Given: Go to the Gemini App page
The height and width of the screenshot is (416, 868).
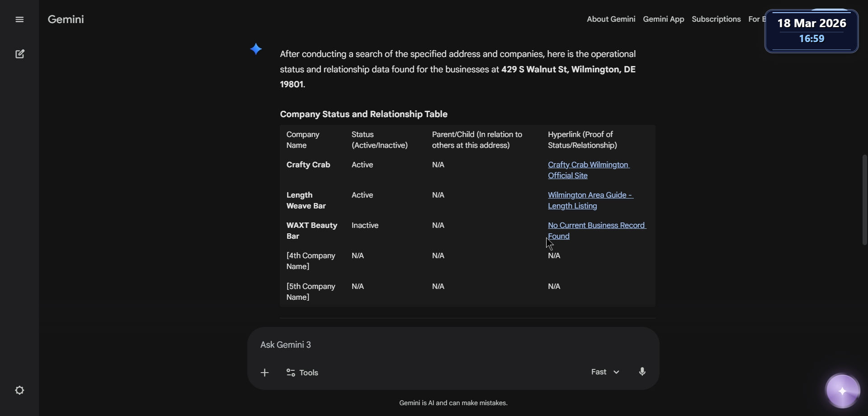Looking at the screenshot, I should (x=663, y=19).
